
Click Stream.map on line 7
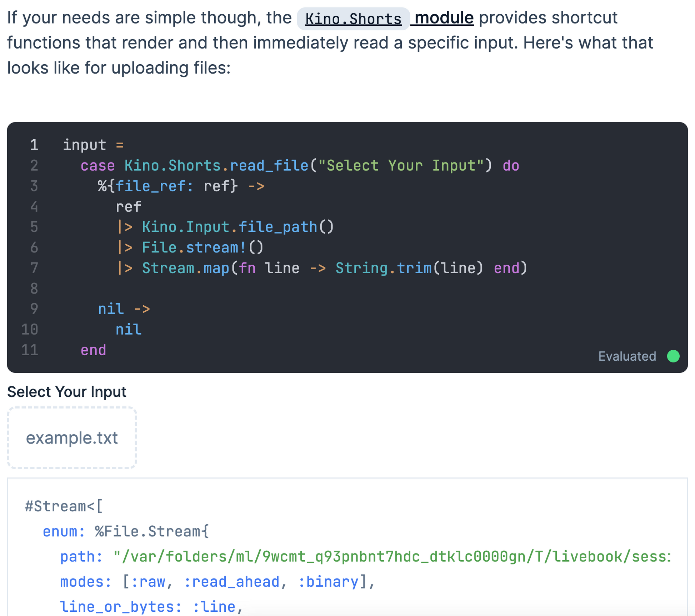pos(185,268)
